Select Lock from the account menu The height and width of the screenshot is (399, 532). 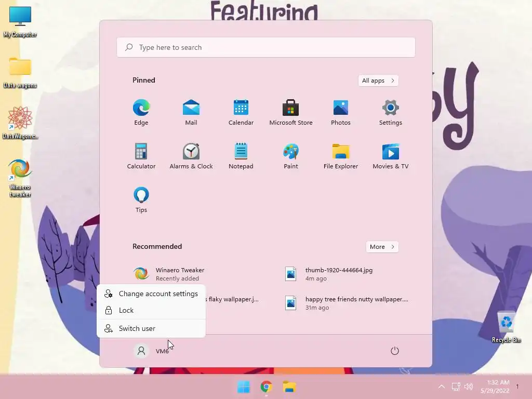[x=151, y=310]
